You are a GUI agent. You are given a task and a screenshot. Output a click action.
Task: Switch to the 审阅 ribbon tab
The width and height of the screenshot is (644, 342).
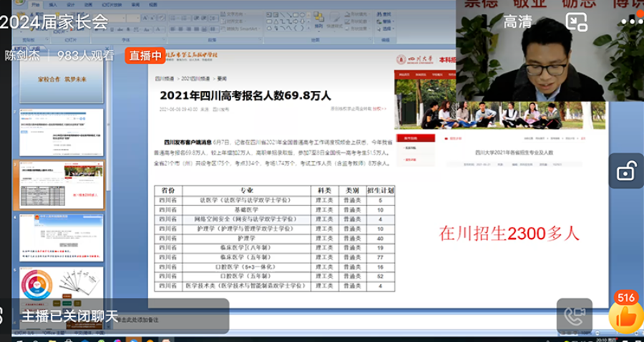tap(135, 5)
